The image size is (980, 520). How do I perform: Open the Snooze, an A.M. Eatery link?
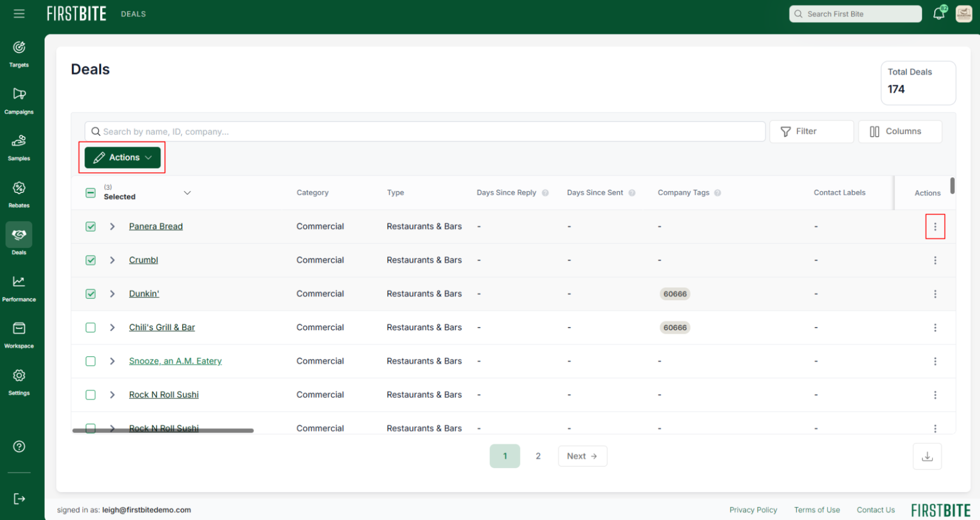coord(176,361)
